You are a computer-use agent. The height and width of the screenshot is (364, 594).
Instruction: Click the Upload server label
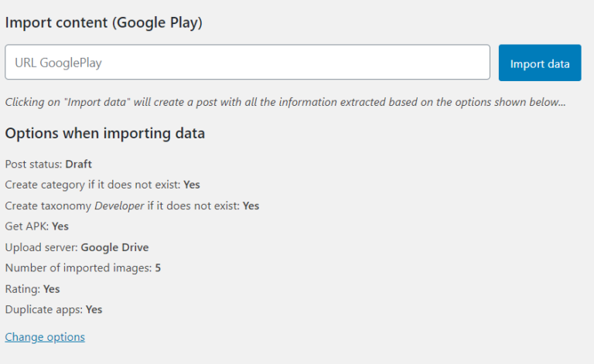(41, 247)
